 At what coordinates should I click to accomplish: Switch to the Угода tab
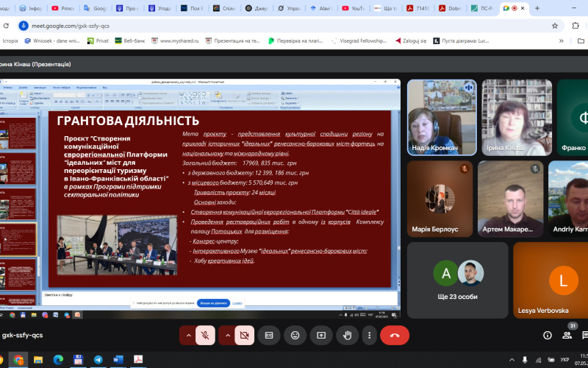pyautogui.click(x=159, y=8)
